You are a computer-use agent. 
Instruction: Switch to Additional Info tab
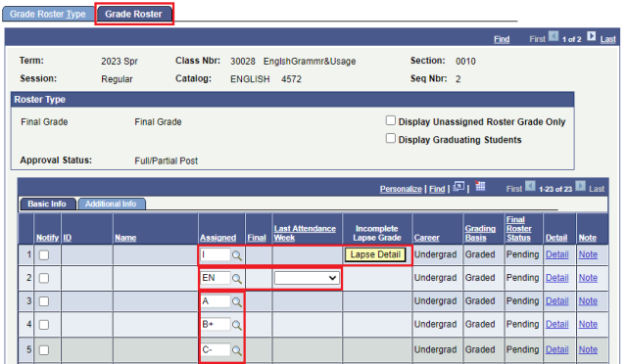pyautogui.click(x=111, y=204)
